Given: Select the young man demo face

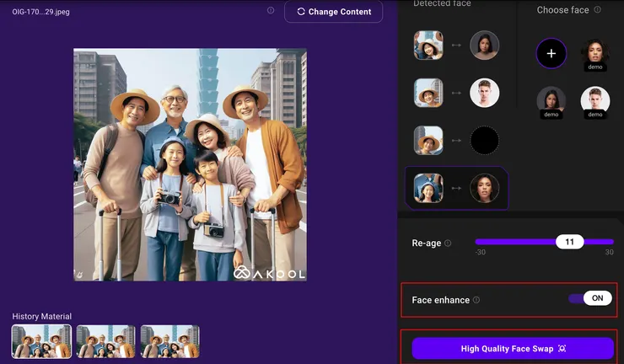Looking at the screenshot, I should pyautogui.click(x=595, y=102).
